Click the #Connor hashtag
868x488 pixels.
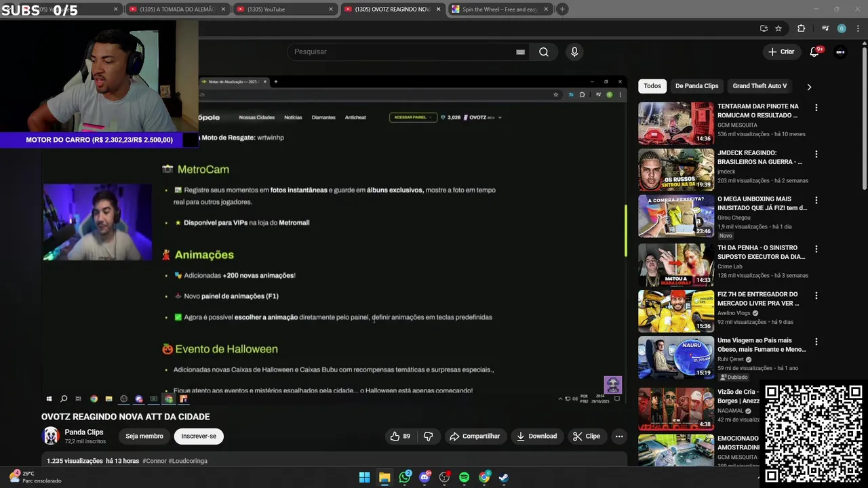point(154,461)
